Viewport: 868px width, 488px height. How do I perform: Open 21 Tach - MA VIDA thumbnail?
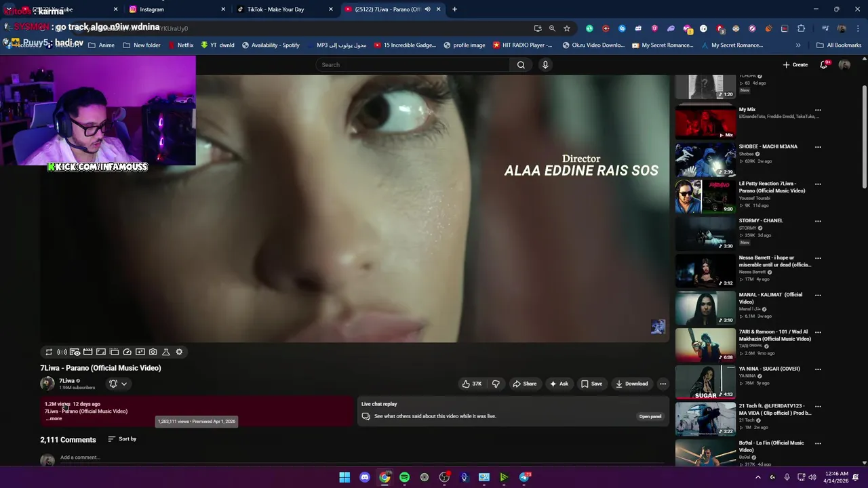pyautogui.click(x=705, y=419)
